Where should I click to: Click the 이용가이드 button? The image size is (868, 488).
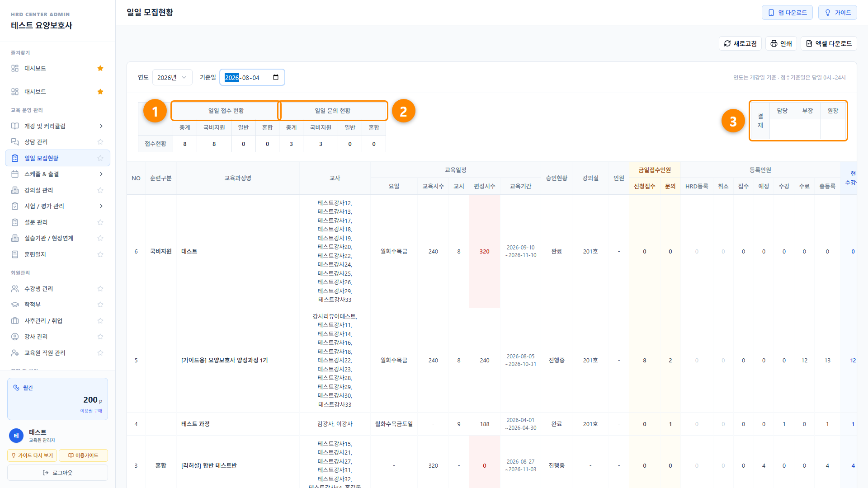(83, 455)
